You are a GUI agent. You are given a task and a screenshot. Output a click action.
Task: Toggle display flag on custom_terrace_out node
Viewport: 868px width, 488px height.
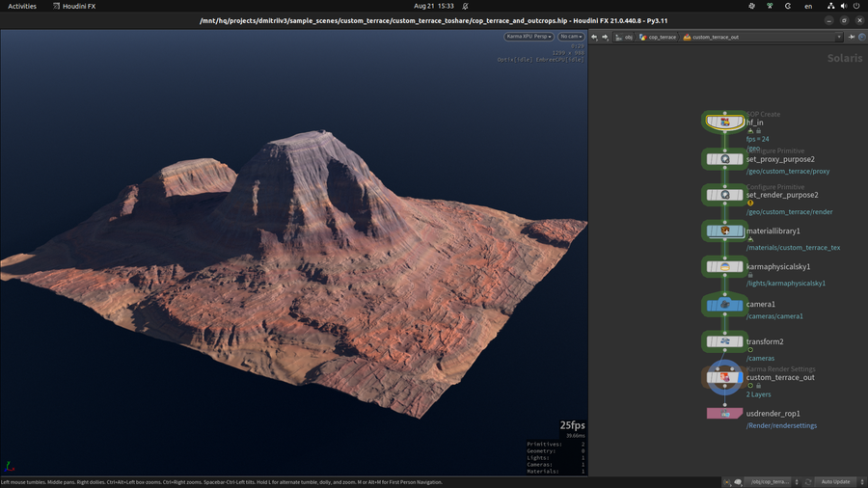pos(739,377)
